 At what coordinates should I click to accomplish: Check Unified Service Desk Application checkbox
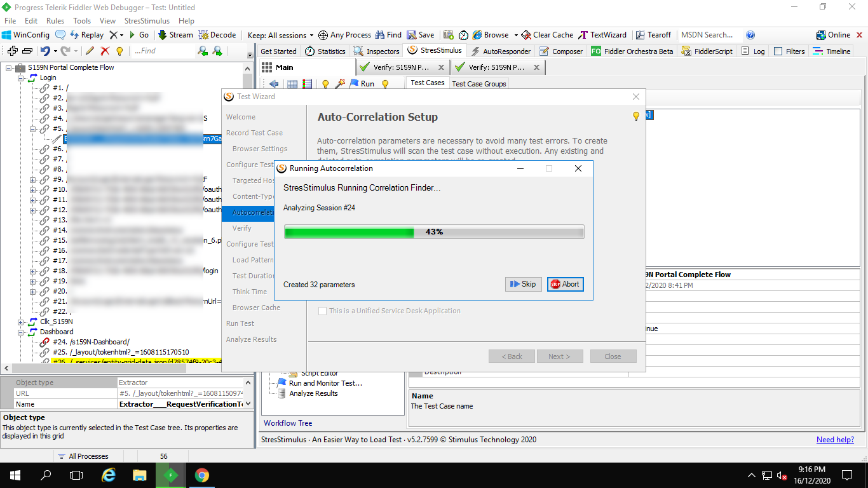tap(323, 311)
